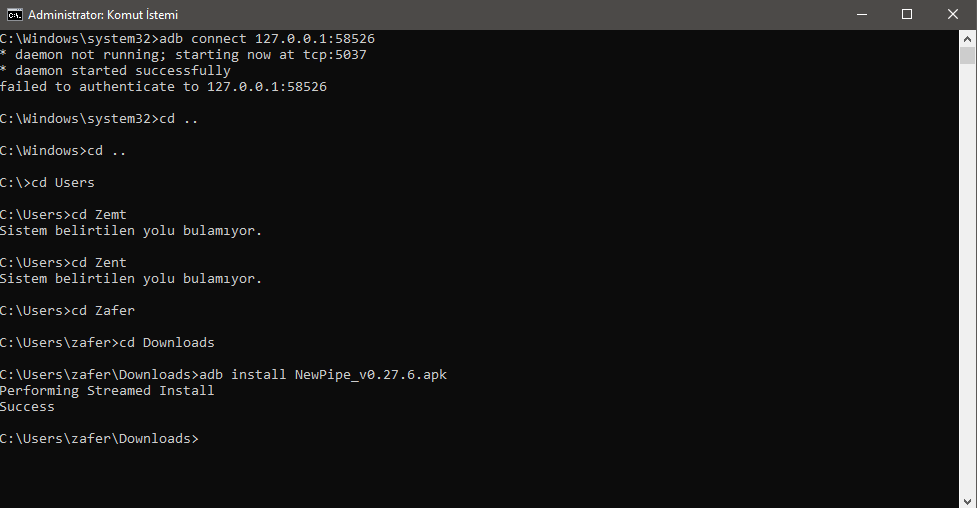Viewport: 977px width, 508px height.
Task: Open the Command Prompt system menu icon
Action: [14, 14]
